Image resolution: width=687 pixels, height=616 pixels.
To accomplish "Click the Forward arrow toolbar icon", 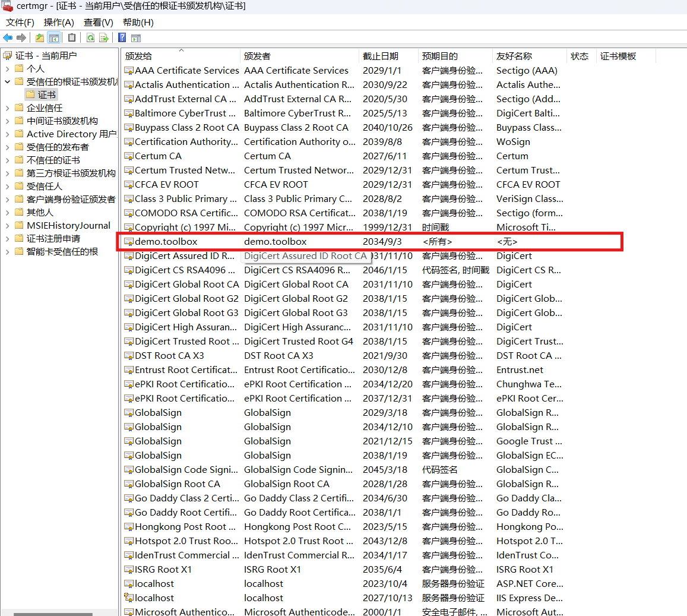I will (x=21, y=38).
